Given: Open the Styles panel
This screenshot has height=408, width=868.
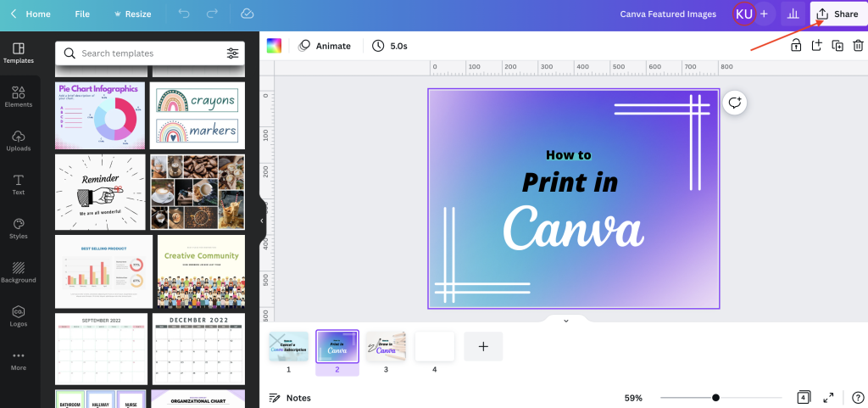Looking at the screenshot, I should tap(18, 228).
